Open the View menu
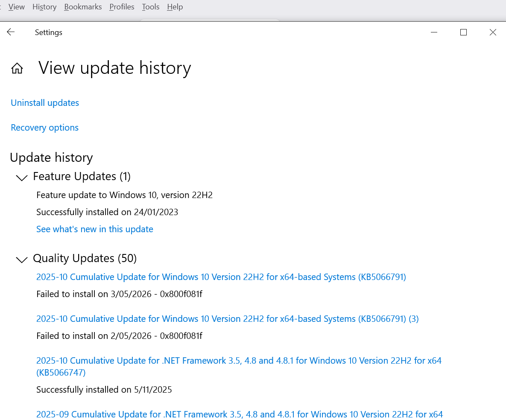 tap(17, 7)
